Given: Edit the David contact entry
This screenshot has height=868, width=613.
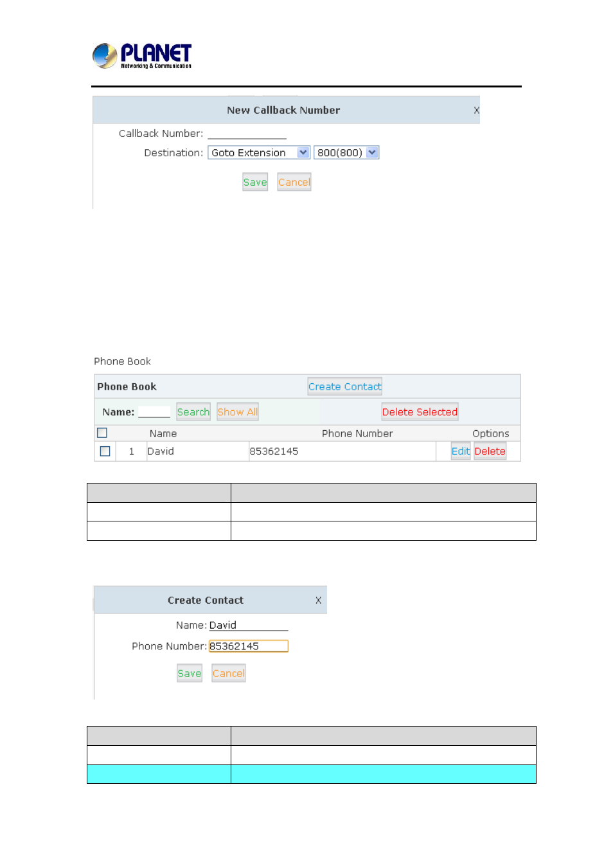Looking at the screenshot, I should (x=461, y=451).
